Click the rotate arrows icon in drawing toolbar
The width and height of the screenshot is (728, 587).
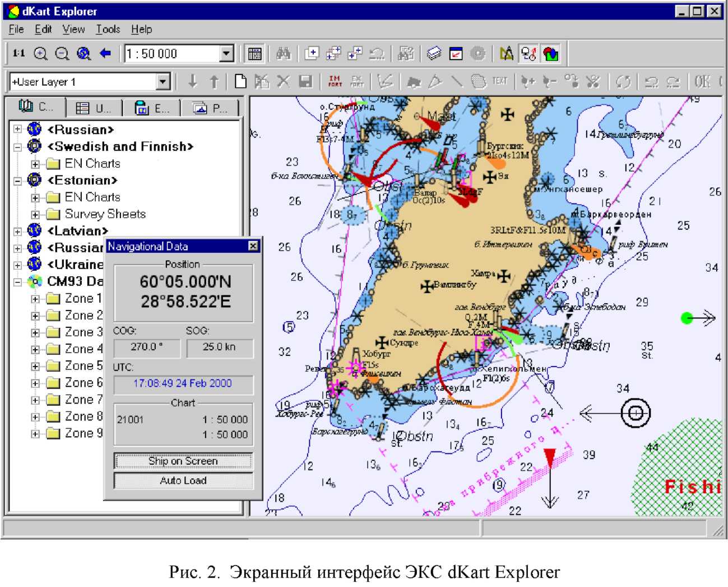(623, 82)
